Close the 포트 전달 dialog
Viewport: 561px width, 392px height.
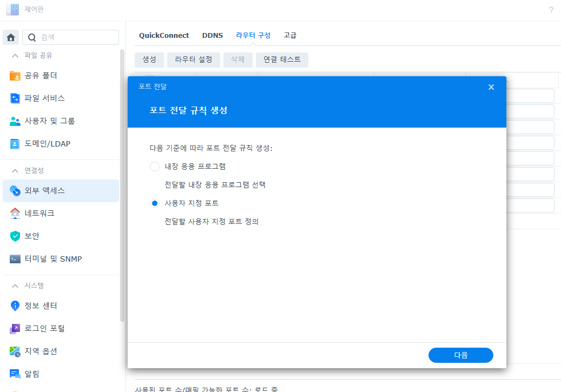[x=491, y=87]
